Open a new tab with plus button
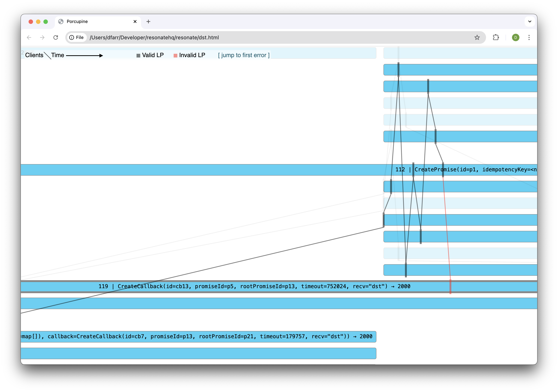This screenshot has width=558, height=392. pyautogui.click(x=148, y=22)
